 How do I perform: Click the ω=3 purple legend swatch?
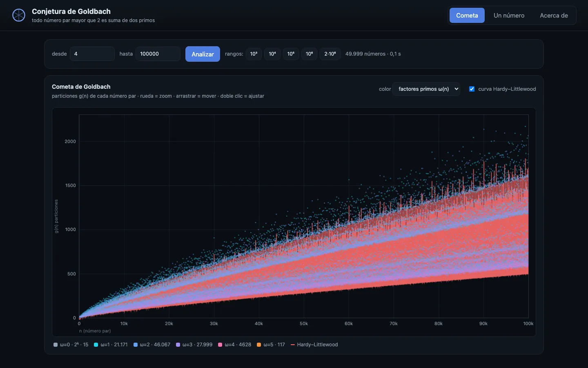coord(178,345)
